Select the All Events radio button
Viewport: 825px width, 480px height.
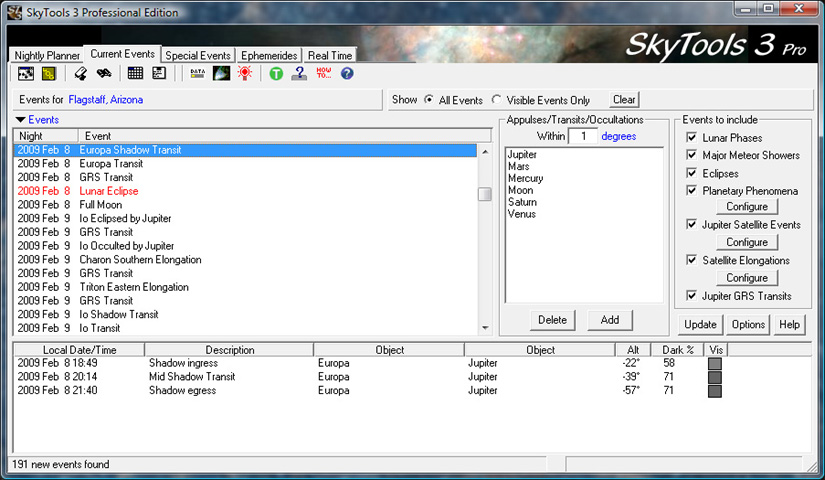click(429, 99)
